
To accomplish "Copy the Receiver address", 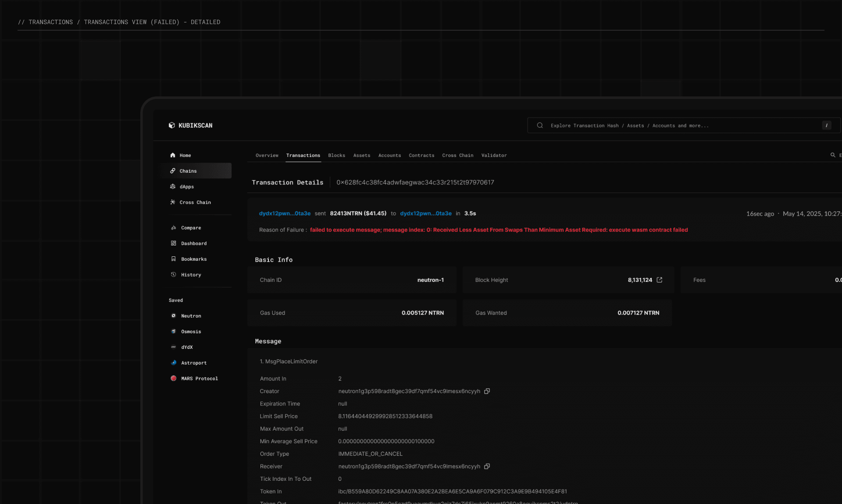I will coord(487,467).
